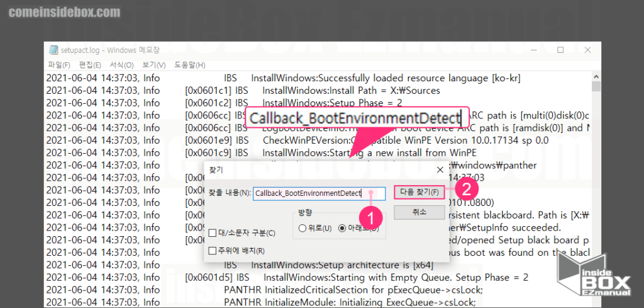Open the 보기(V) menu
644x308 pixels.
(153, 65)
